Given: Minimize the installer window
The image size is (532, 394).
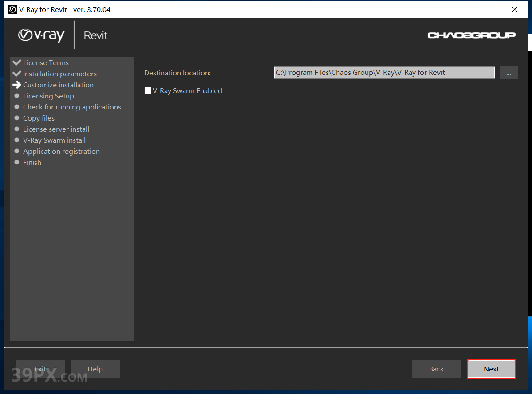Looking at the screenshot, I should [463, 9].
